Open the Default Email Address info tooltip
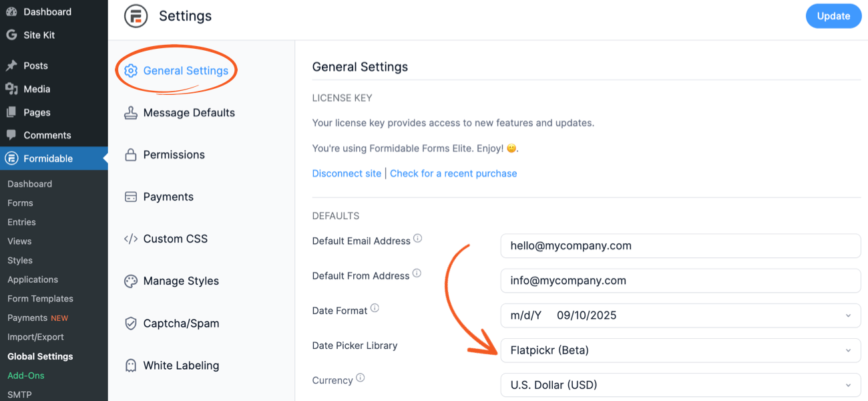Viewport: 868px width, 401px height. [417, 238]
